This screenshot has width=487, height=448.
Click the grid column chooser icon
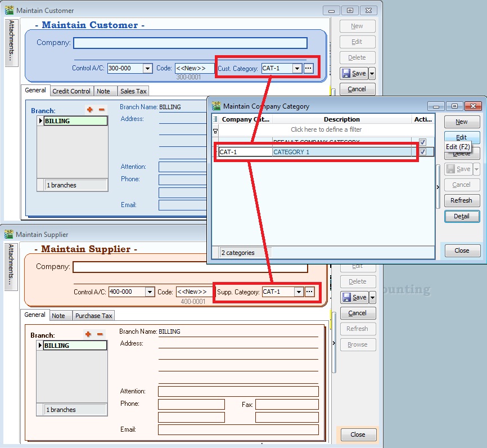[x=215, y=119]
